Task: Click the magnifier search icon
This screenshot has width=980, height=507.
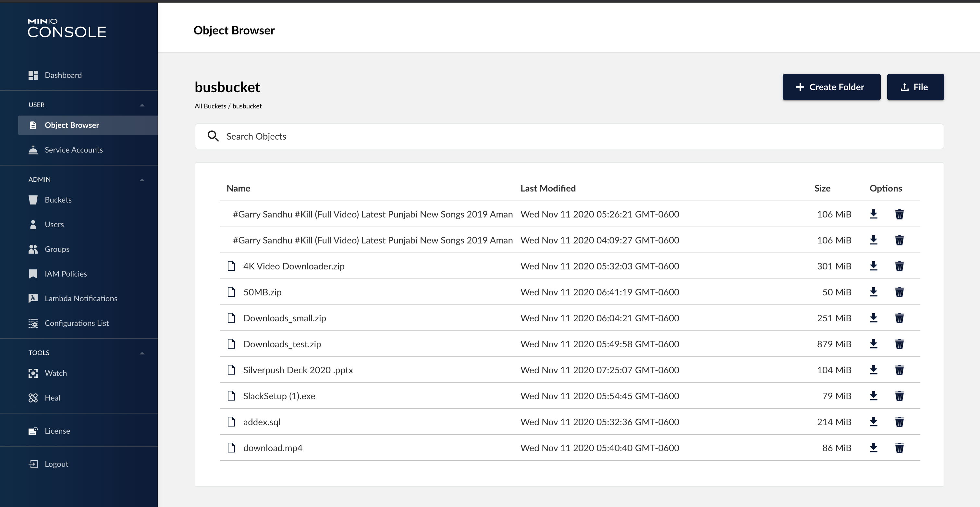Action: [213, 136]
